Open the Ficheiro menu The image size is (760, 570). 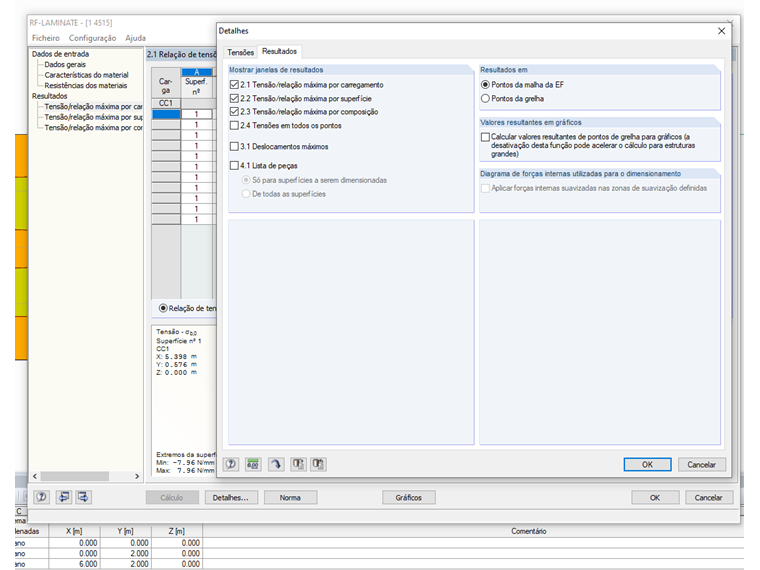46,38
